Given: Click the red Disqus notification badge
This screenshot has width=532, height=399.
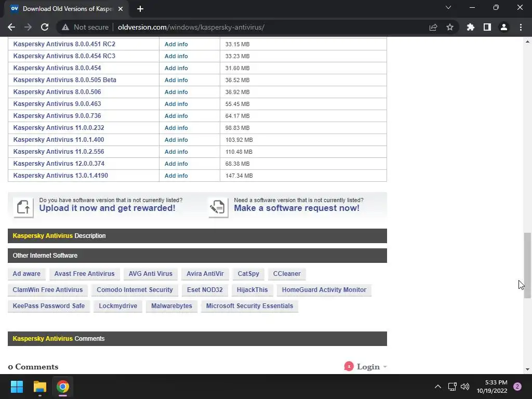Looking at the screenshot, I should [x=349, y=366].
